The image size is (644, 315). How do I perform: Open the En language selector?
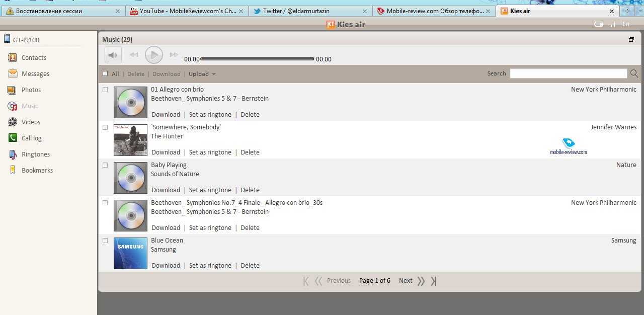626,24
